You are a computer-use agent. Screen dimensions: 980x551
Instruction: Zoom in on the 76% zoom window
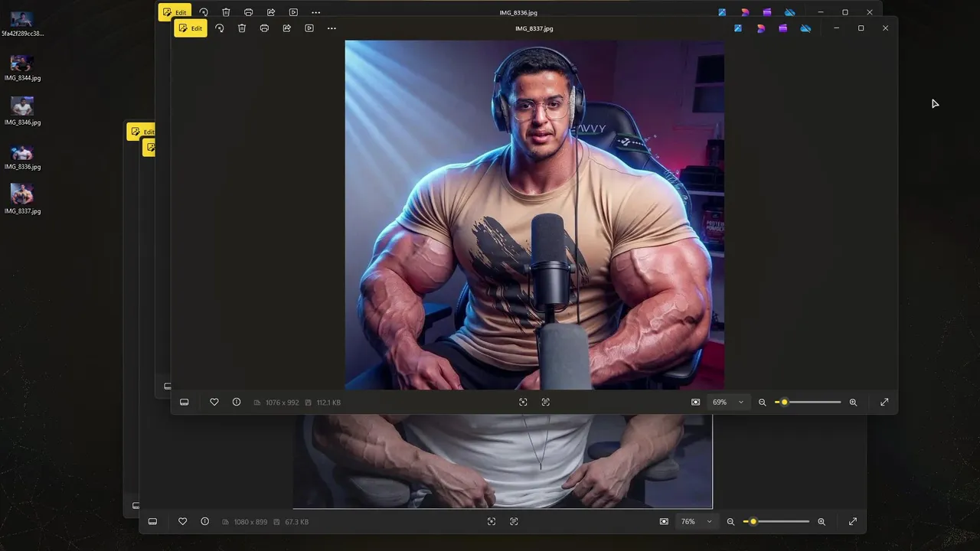(x=822, y=522)
